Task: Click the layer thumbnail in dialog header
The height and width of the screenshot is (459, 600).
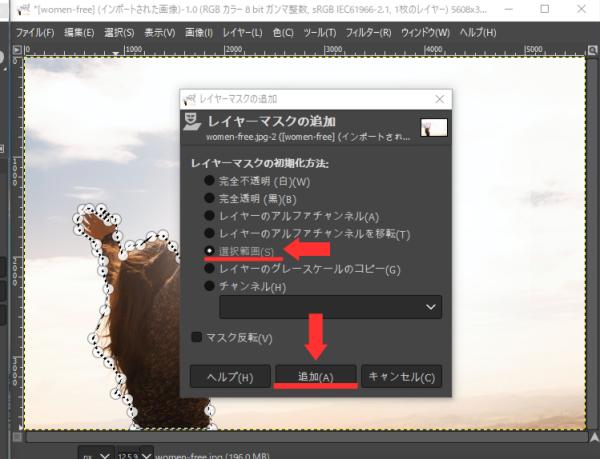Action: point(434,128)
